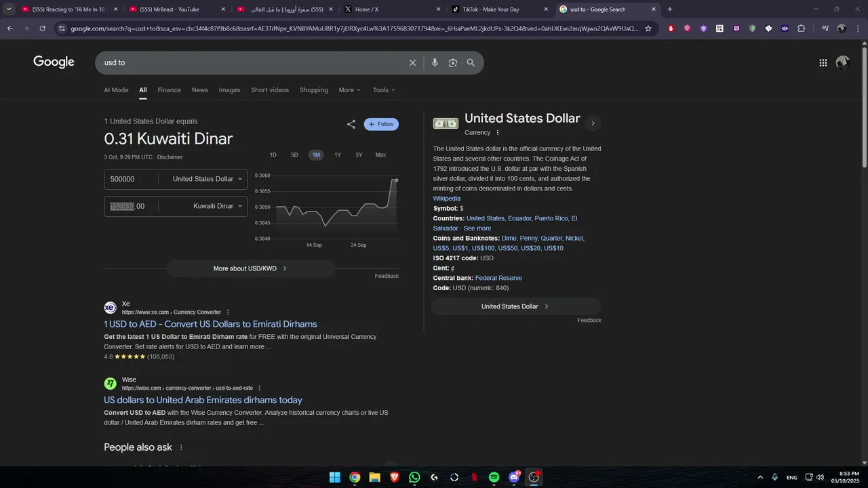Go back to previous page
Viewport: 868px width, 488px height.
pos(9,28)
